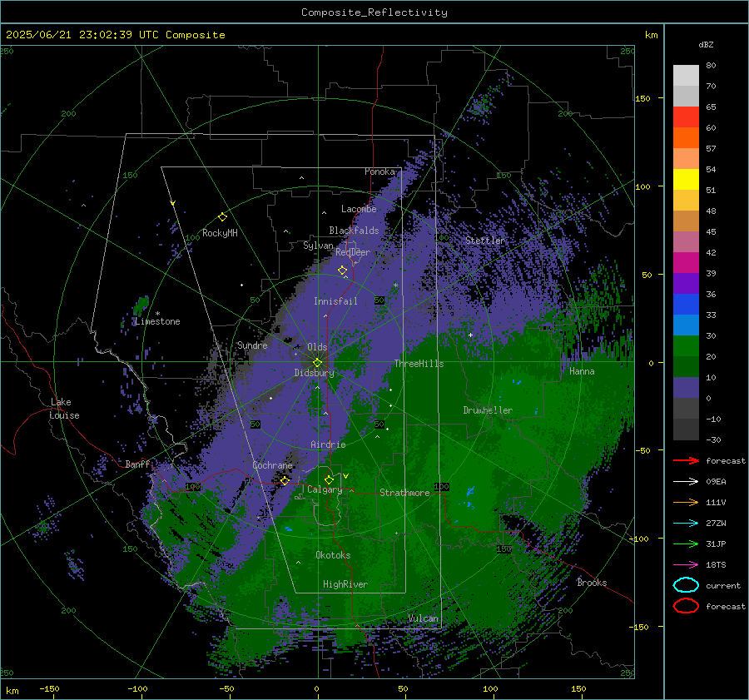Click the RedDeer city label

pos(353,252)
